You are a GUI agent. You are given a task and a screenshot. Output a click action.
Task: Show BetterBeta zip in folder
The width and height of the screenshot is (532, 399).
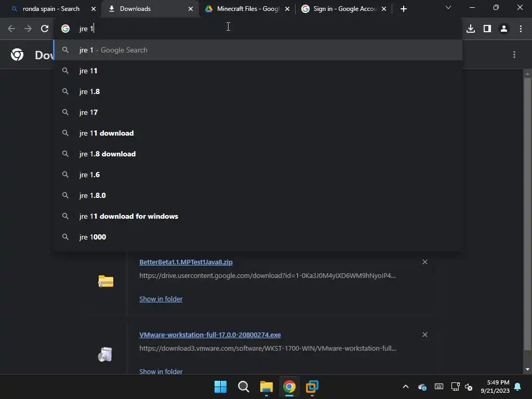(161, 299)
